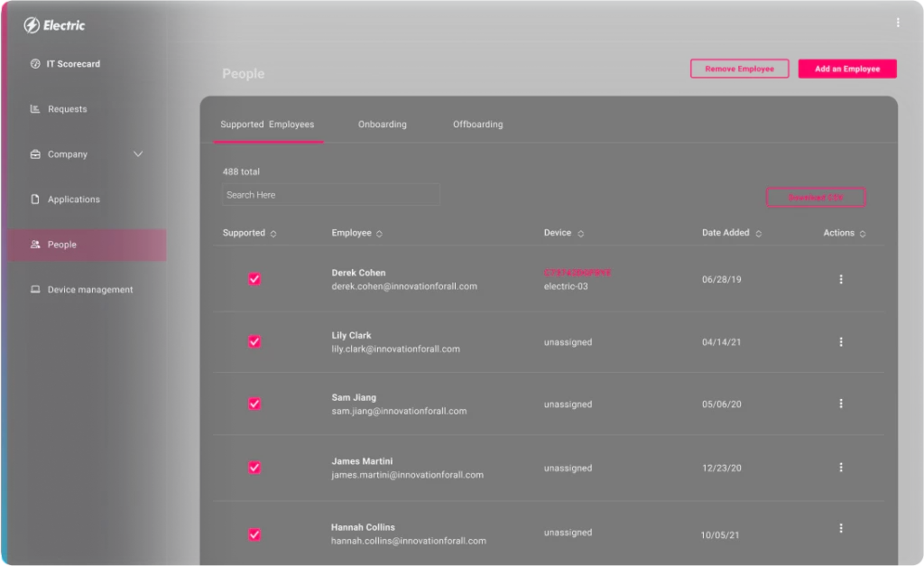The width and height of the screenshot is (924, 566).
Task: Click the Add an Employee button
Action: point(846,68)
